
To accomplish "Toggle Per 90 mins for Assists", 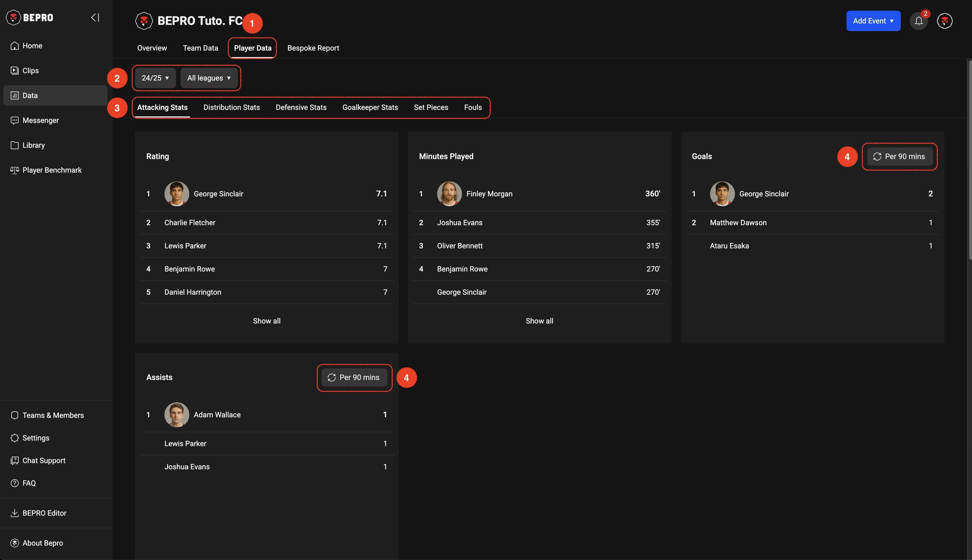I will coord(354,377).
